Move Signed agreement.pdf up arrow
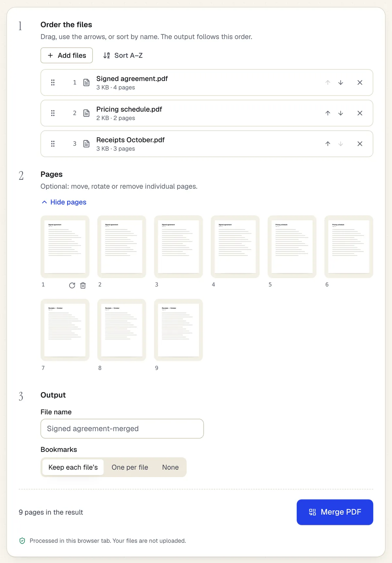Viewport: 392px width, 563px height. click(328, 82)
